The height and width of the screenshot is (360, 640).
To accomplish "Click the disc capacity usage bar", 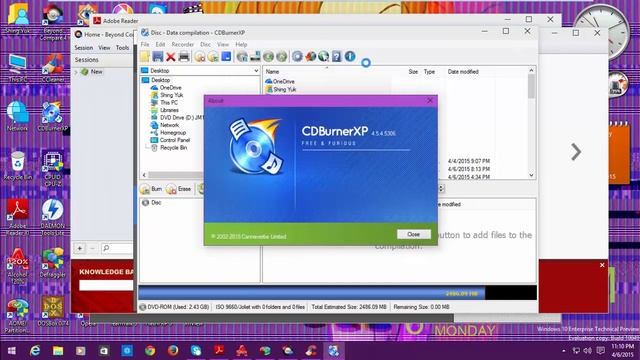I will tap(337, 293).
